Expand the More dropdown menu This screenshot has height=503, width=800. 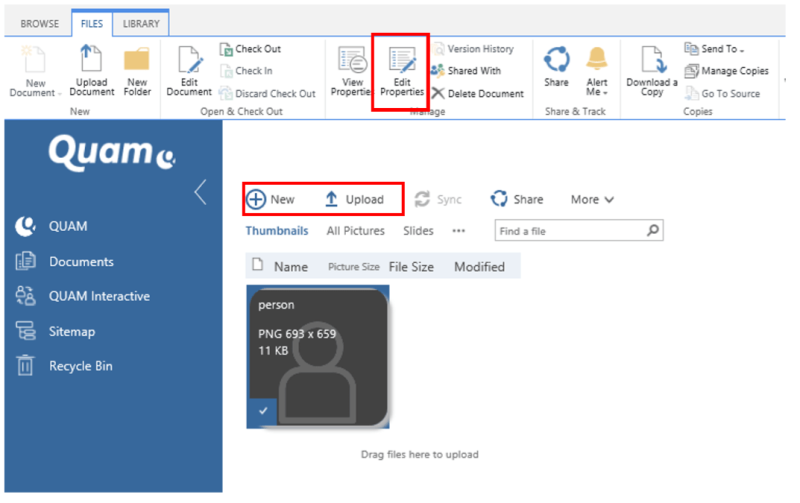592,199
